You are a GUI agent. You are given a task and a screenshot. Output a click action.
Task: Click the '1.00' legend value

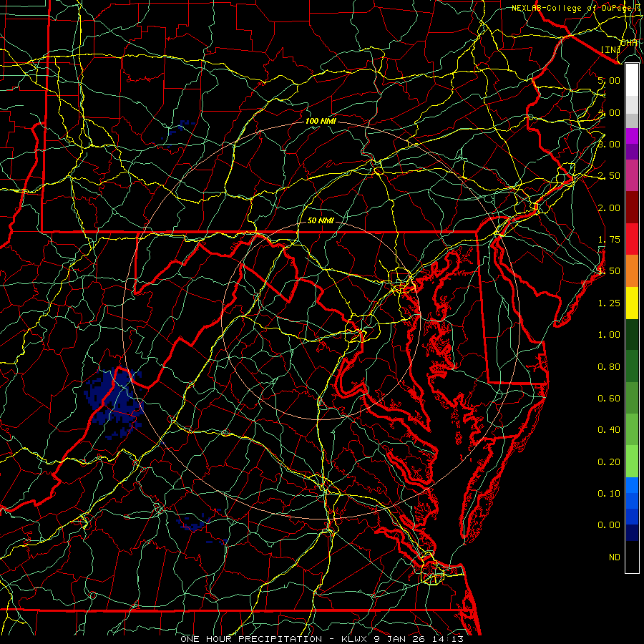[609, 335]
